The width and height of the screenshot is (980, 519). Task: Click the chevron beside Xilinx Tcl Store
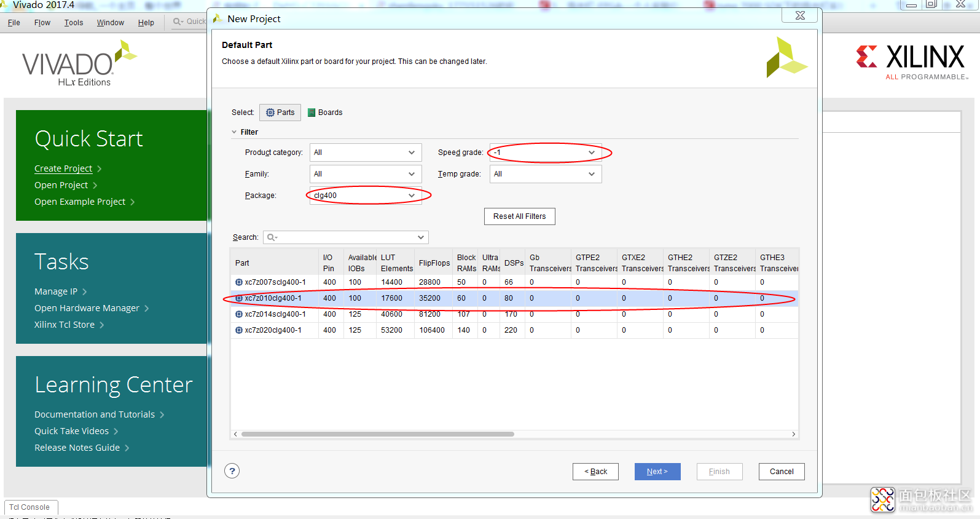(x=102, y=325)
